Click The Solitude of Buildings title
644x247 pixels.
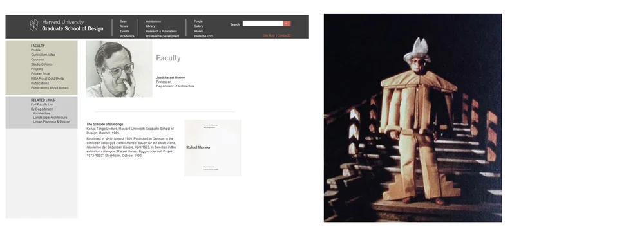point(105,124)
